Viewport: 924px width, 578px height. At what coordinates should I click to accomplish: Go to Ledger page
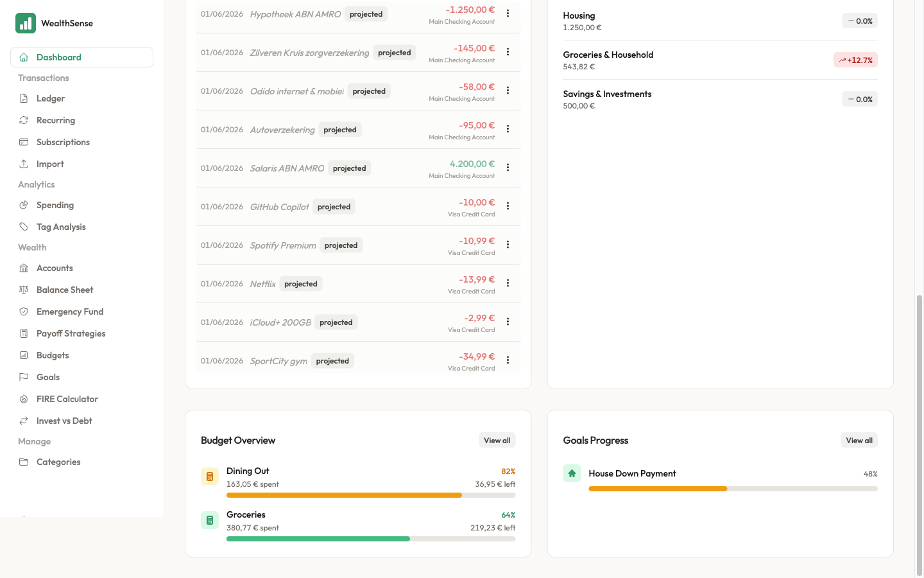(x=81, y=98)
